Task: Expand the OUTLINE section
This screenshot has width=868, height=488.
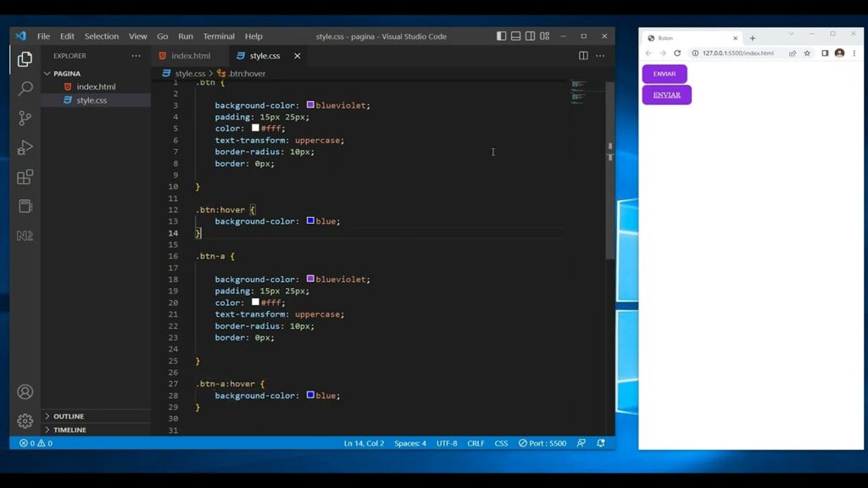Action: pyautogui.click(x=69, y=416)
